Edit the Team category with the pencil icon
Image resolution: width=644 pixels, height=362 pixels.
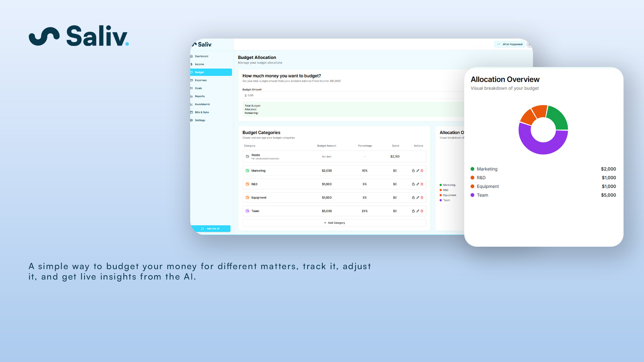(418, 211)
